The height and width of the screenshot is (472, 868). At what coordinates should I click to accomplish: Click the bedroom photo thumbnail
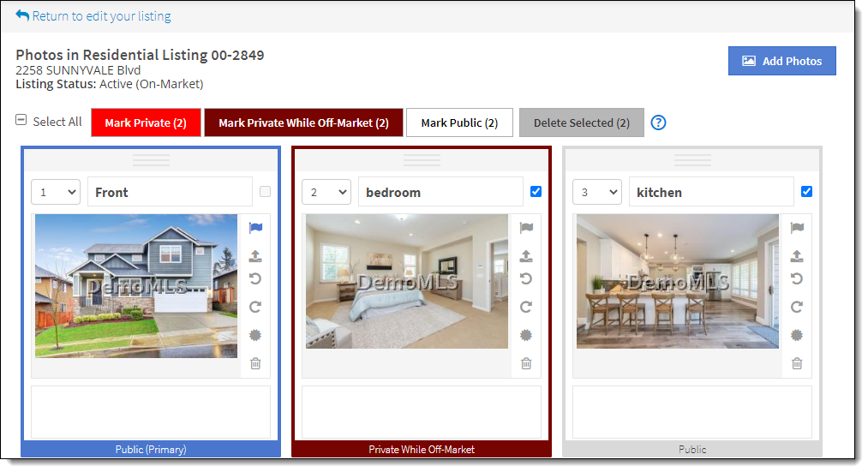pyautogui.click(x=407, y=282)
